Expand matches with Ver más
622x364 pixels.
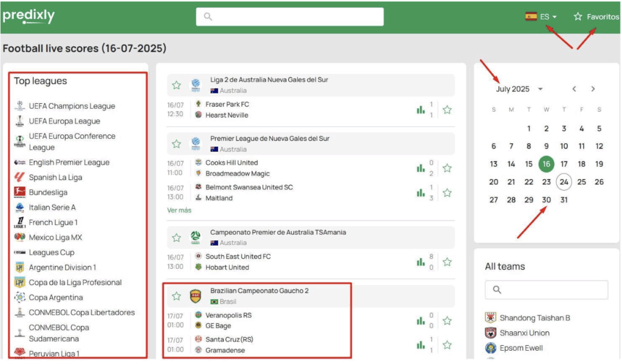[179, 211]
